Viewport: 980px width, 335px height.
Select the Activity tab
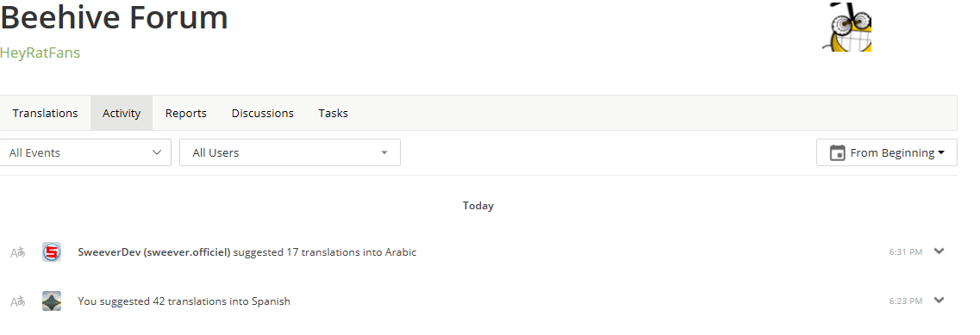tap(122, 113)
